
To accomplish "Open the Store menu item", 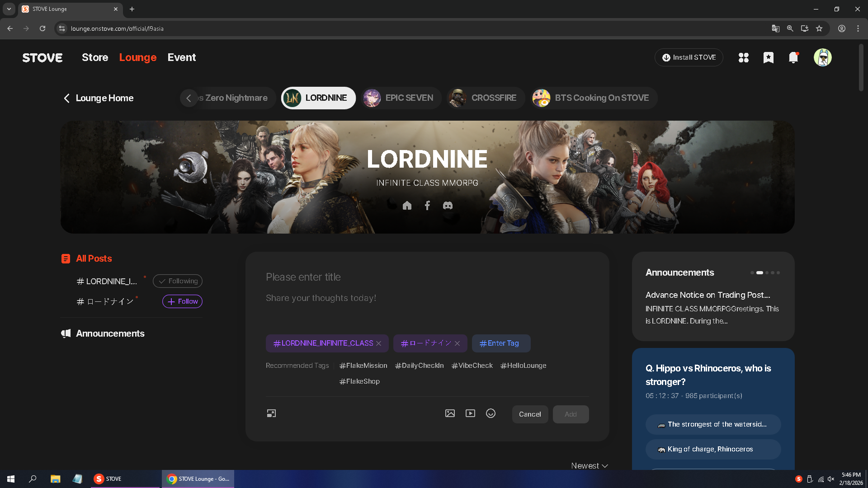I will point(95,57).
